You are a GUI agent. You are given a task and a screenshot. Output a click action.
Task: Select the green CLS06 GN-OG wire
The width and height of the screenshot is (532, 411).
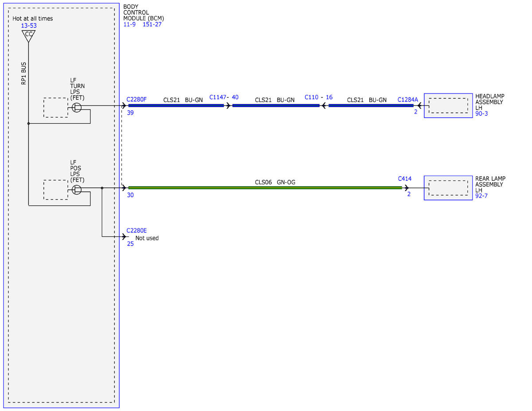(x=265, y=188)
